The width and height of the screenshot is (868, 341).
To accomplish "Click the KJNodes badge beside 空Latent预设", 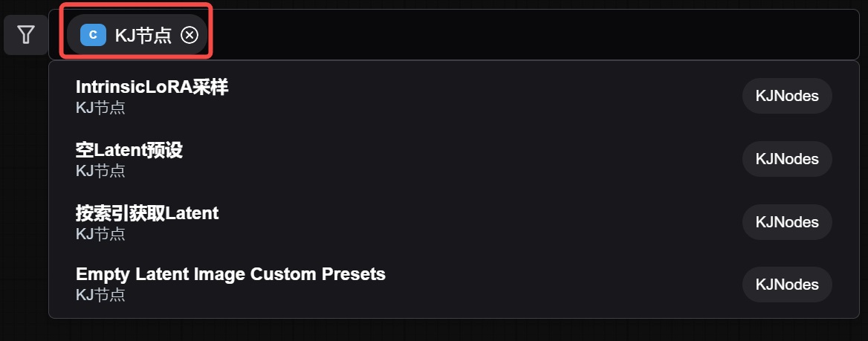I will pyautogui.click(x=787, y=159).
